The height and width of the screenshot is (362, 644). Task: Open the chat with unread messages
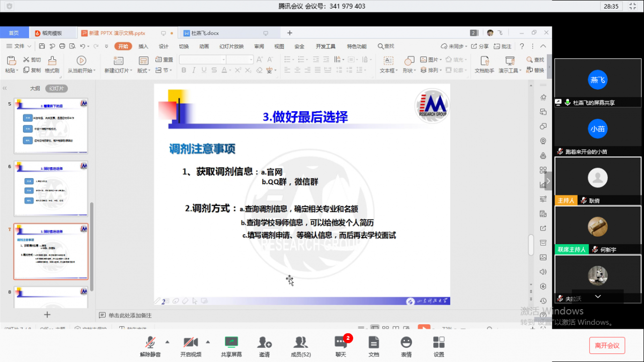pyautogui.click(x=341, y=346)
